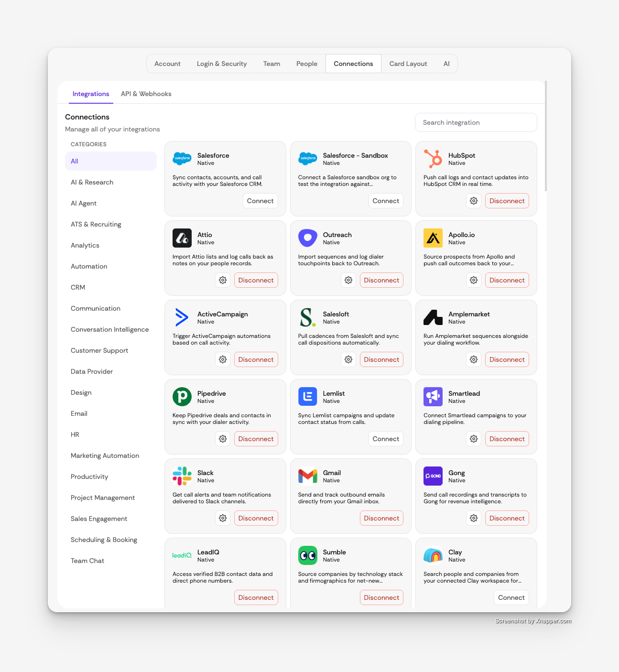Choose the ATS & Recruiting category
Image resolution: width=619 pixels, height=672 pixels.
pyautogui.click(x=111, y=224)
